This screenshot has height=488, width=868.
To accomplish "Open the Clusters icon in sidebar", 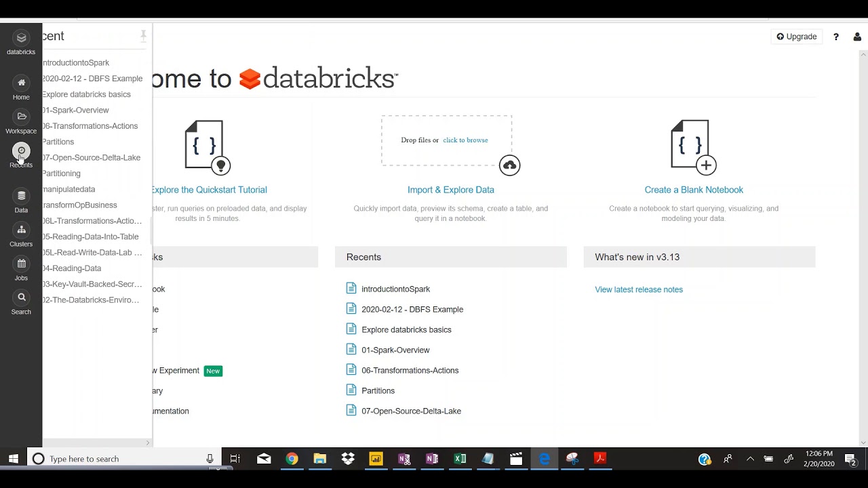I will 21,230.
